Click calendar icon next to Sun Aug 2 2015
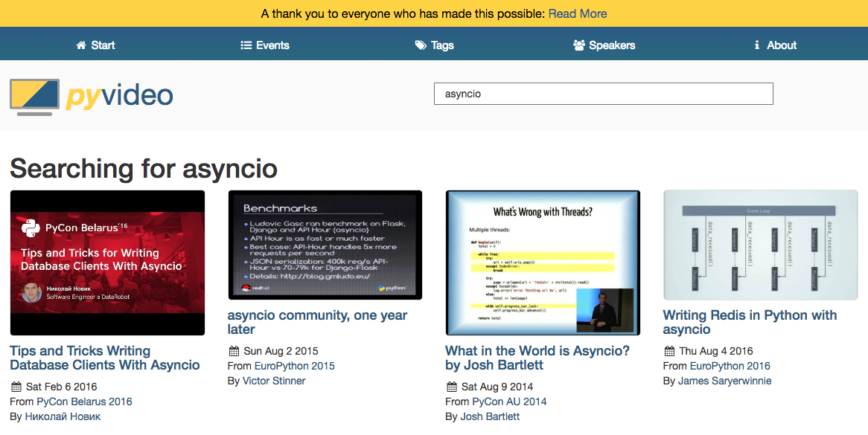This screenshot has height=435, width=868. (234, 351)
